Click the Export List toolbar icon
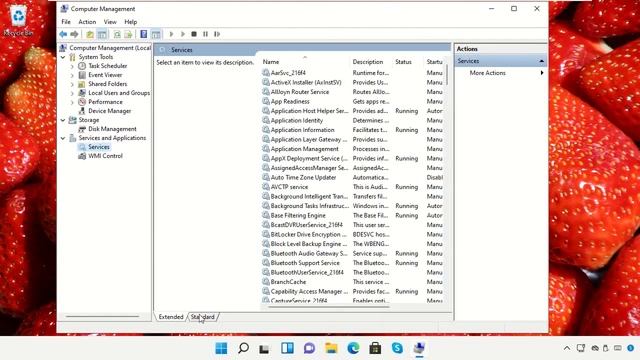The image size is (640, 360). click(x=128, y=34)
